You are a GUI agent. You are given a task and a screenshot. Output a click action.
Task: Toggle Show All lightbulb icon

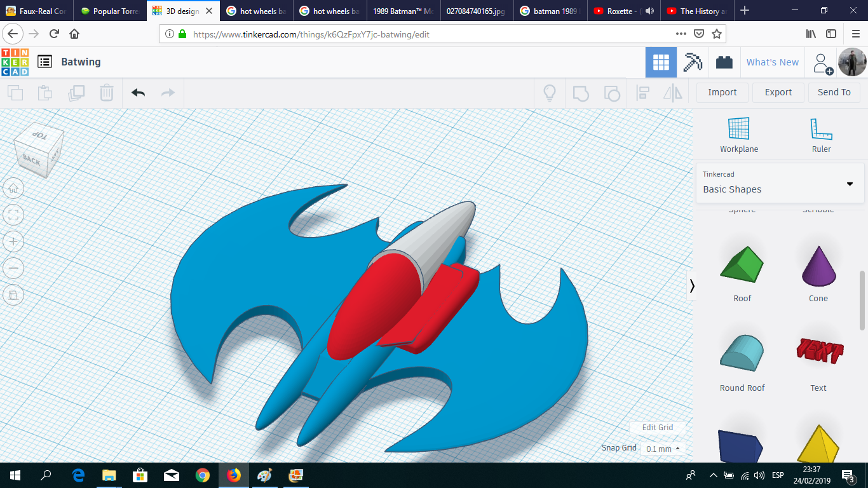(550, 93)
